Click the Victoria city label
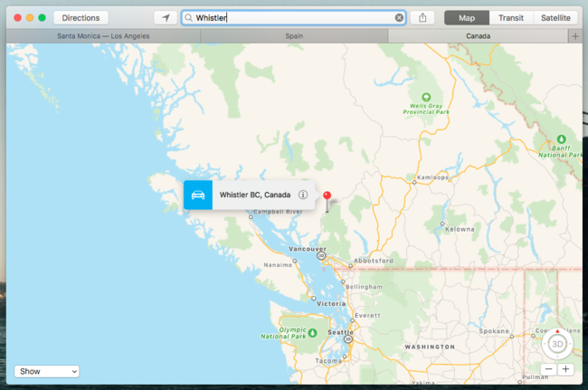Image resolution: width=588 pixels, height=390 pixels. (331, 303)
